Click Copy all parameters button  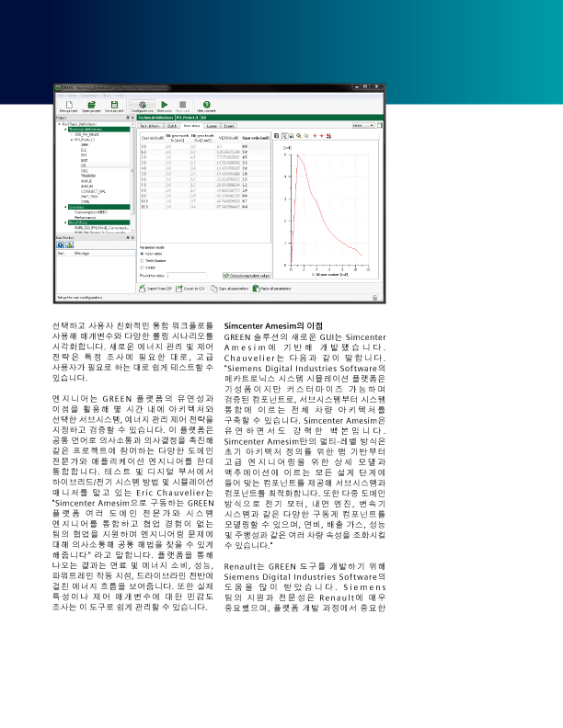[230, 289]
